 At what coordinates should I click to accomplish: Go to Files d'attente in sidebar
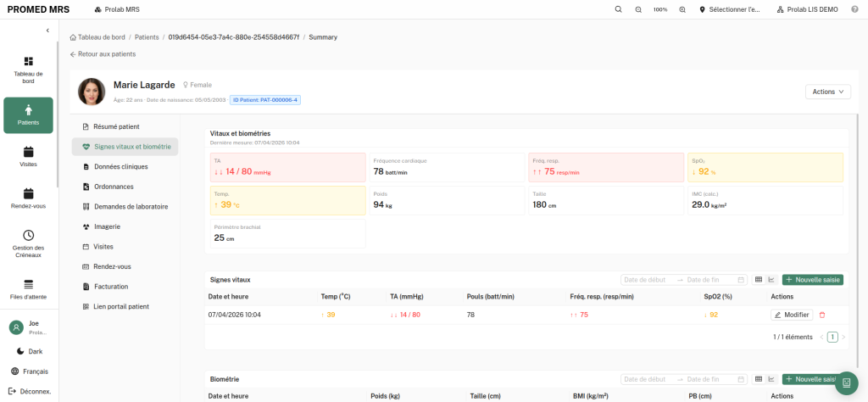28,284
